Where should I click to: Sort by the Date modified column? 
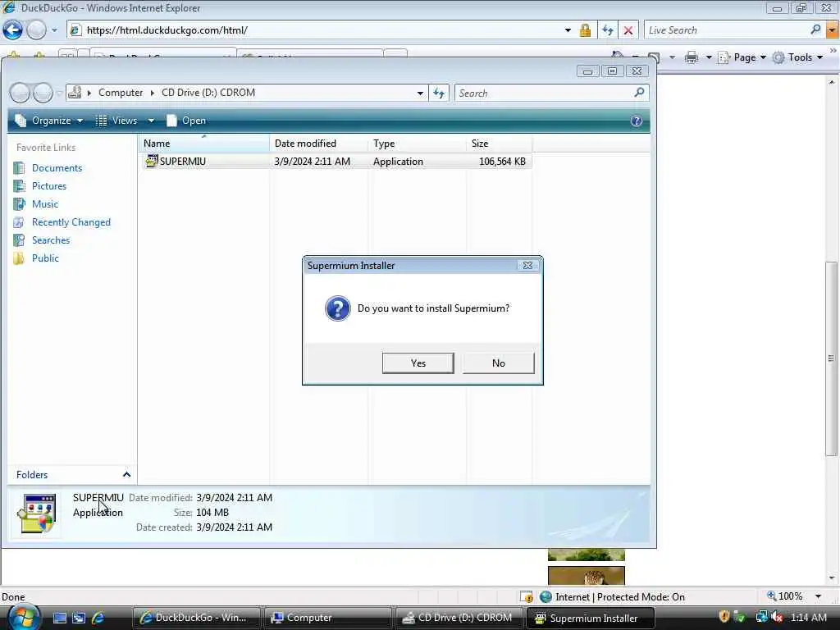coord(319,144)
